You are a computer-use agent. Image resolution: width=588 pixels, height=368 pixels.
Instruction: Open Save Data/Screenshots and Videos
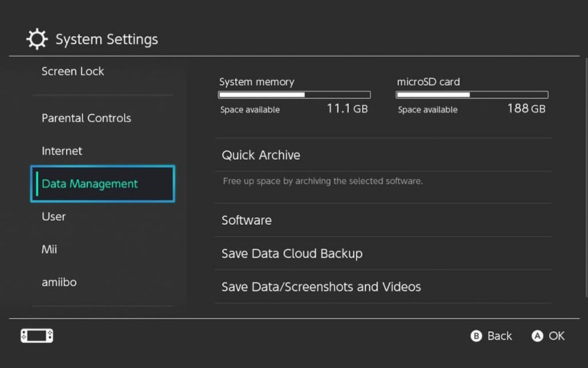[x=321, y=287]
